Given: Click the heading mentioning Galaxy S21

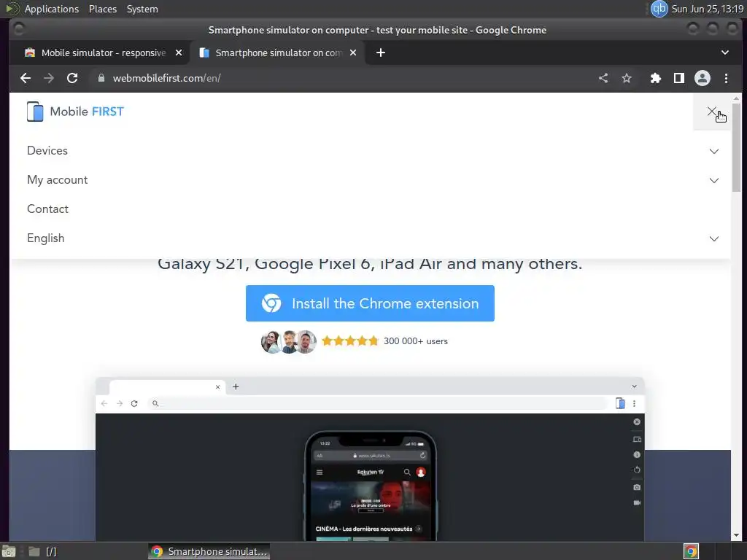Looking at the screenshot, I should [x=370, y=264].
